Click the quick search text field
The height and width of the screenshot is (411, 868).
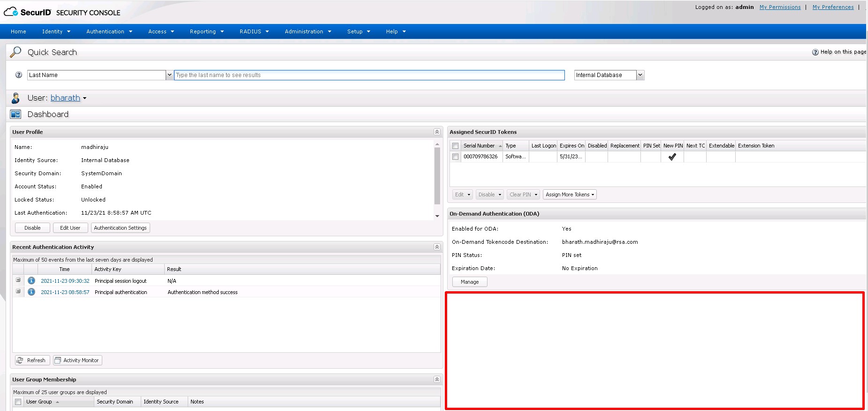(x=369, y=75)
